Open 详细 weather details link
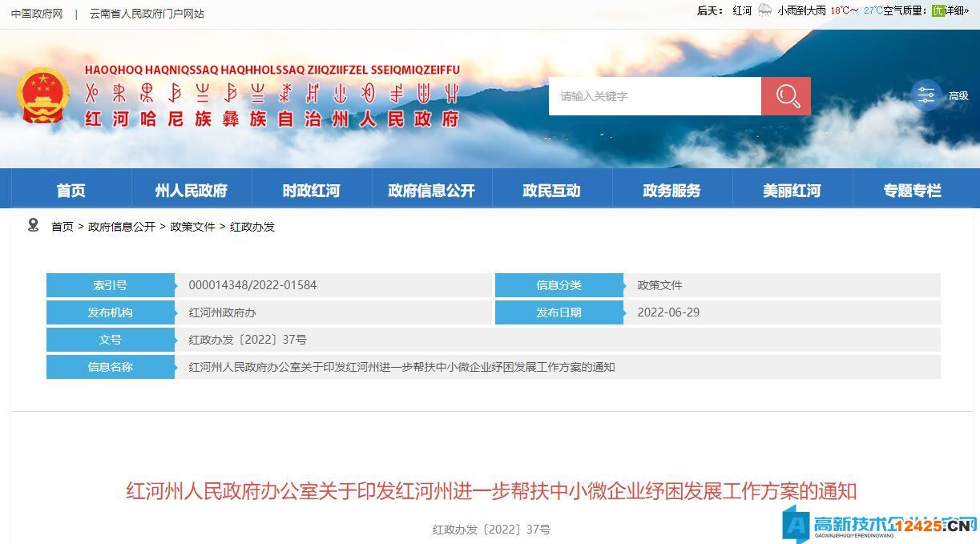 coord(956,10)
